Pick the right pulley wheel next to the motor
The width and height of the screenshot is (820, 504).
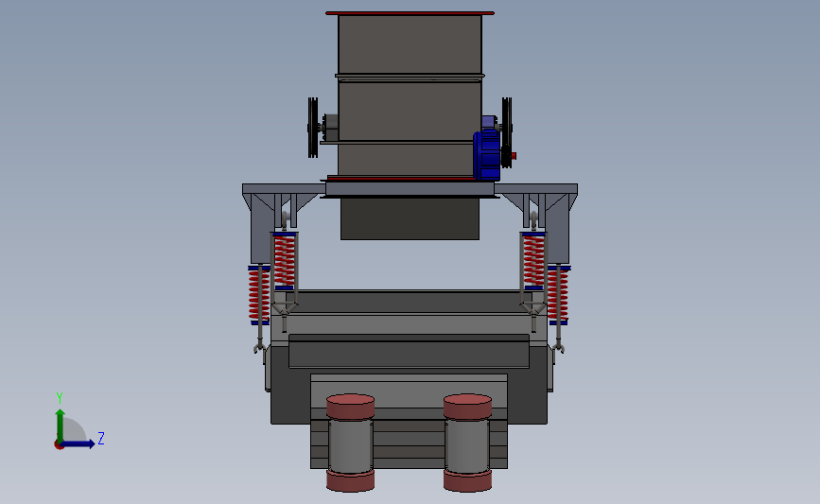(507, 132)
